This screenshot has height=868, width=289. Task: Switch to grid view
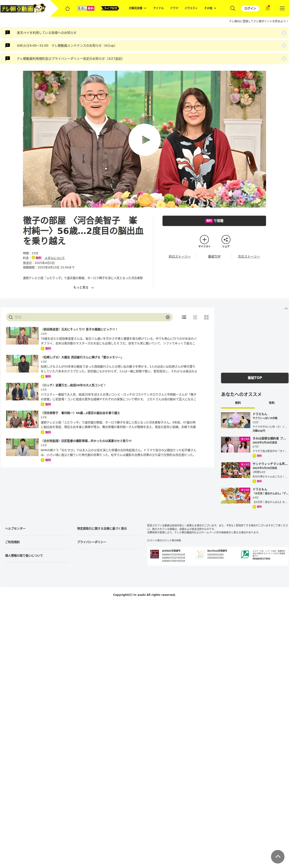point(206,317)
